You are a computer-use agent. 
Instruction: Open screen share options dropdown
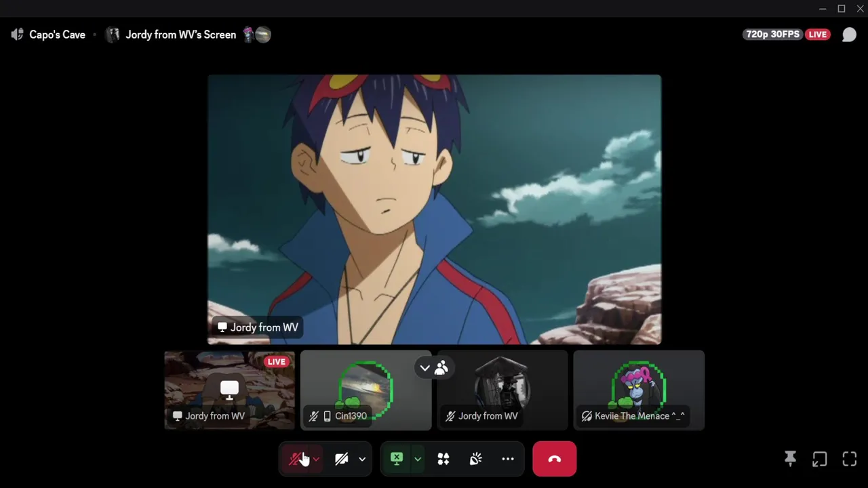coord(418,459)
